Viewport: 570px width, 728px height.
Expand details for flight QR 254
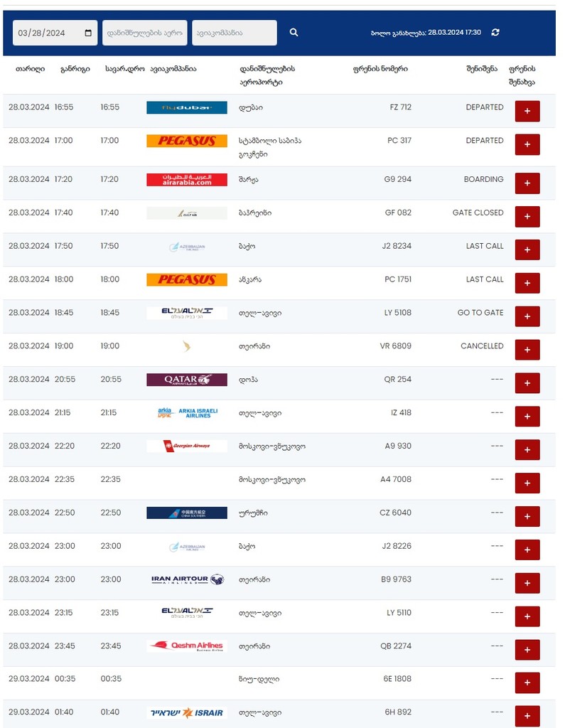click(527, 383)
